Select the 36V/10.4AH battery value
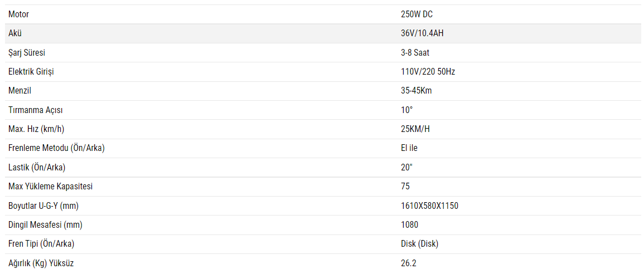The width and height of the screenshot is (644, 274). pos(422,33)
